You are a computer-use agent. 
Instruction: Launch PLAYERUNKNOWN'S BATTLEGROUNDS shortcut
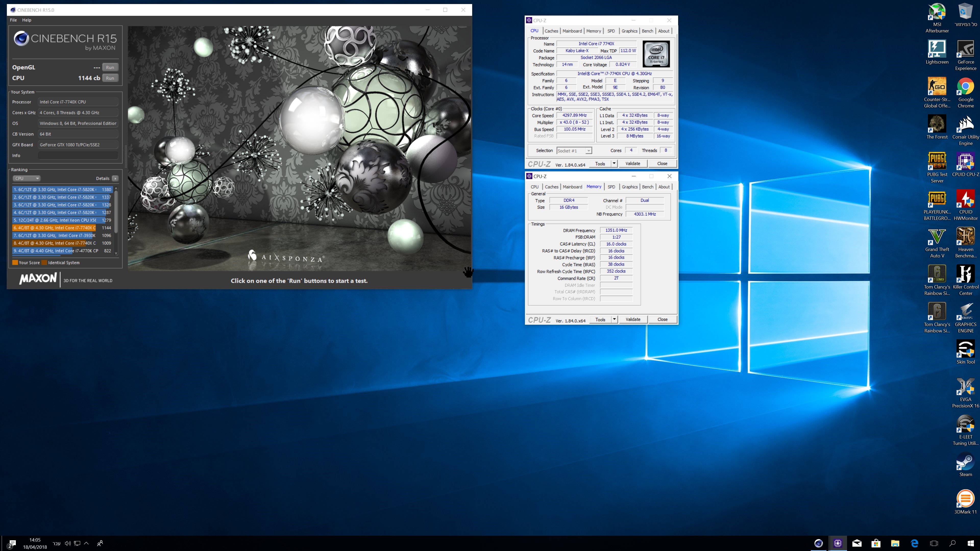(x=937, y=205)
